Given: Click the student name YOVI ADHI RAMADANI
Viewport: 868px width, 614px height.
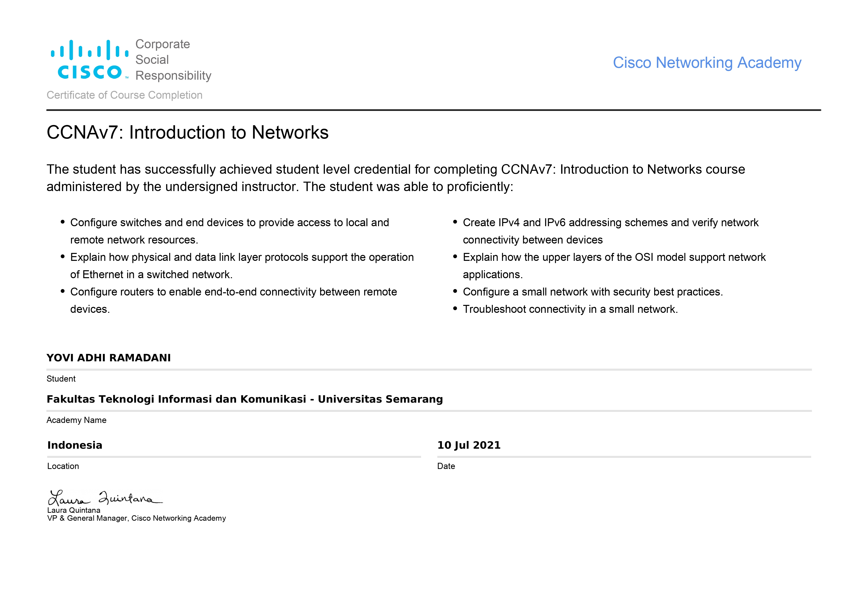Looking at the screenshot, I should pyautogui.click(x=108, y=358).
